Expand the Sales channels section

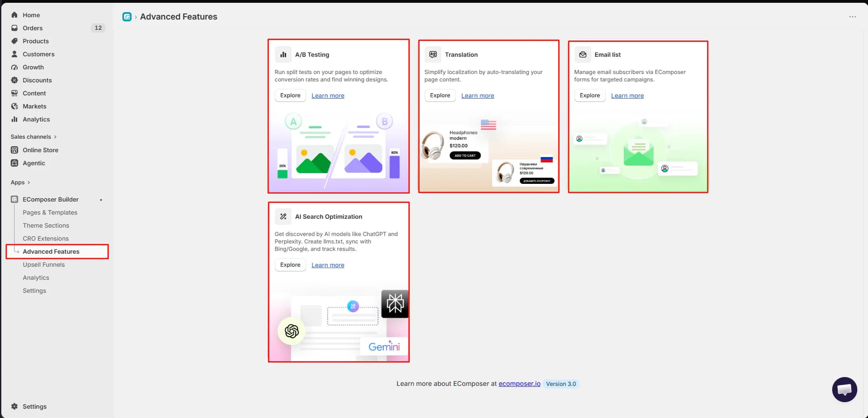(33, 137)
